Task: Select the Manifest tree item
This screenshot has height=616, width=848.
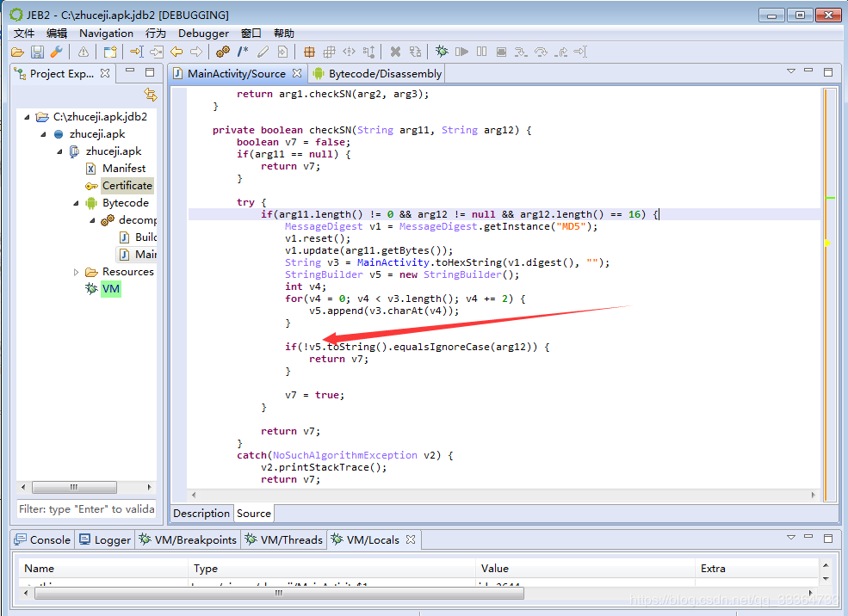Action: (x=124, y=169)
